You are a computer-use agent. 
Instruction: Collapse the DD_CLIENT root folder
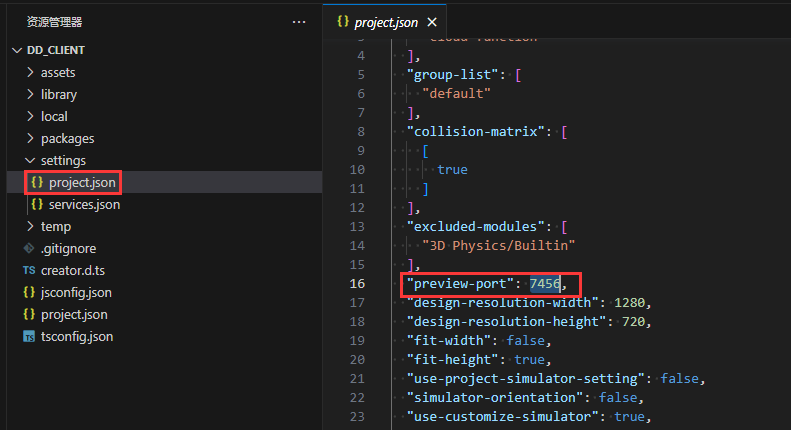[x=17, y=50]
